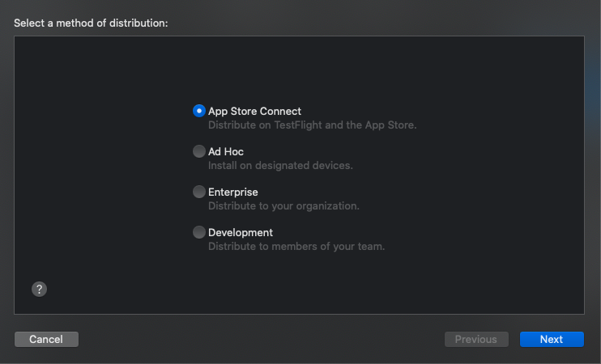Click the greyed-out Previous button
This screenshot has height=364, width=601.
[x=476, y=339]
